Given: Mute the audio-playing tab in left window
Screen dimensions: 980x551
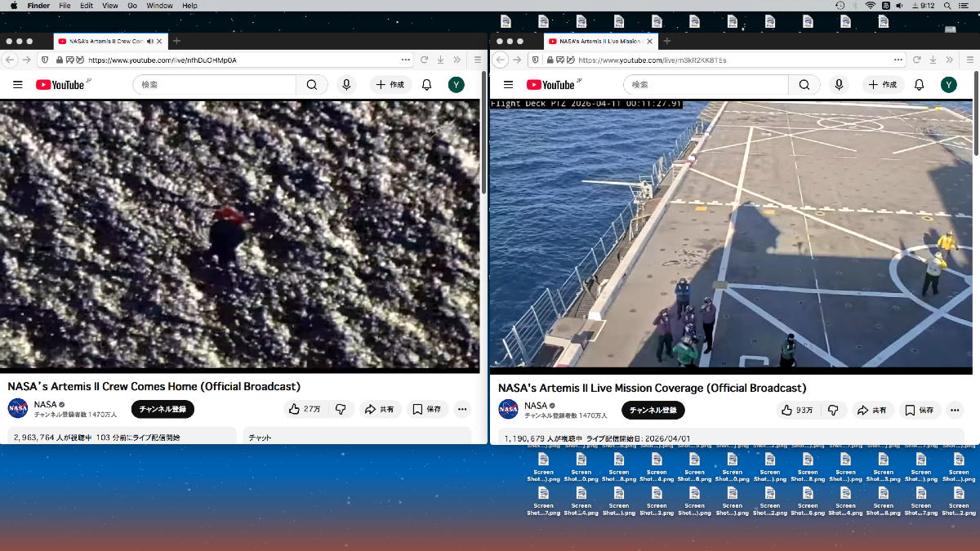Looking at the screenshot, I should point(149,41).
